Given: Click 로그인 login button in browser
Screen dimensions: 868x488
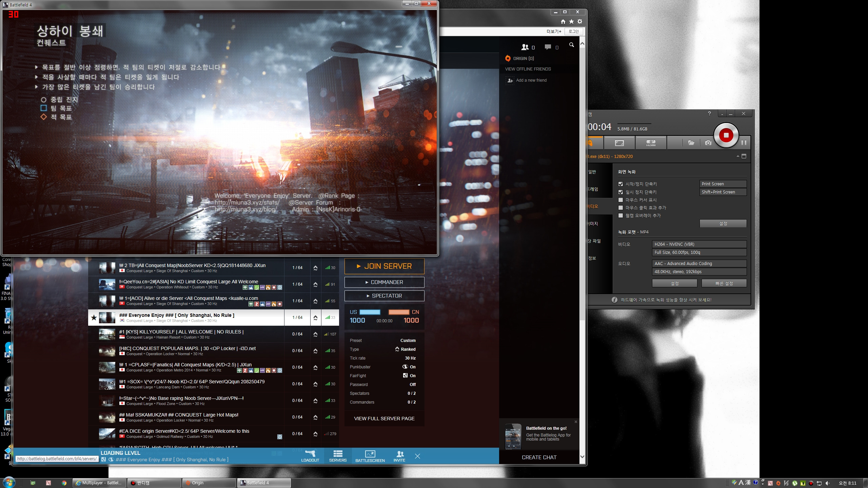Looking at the screenshot, I should [x=574, y=32].
